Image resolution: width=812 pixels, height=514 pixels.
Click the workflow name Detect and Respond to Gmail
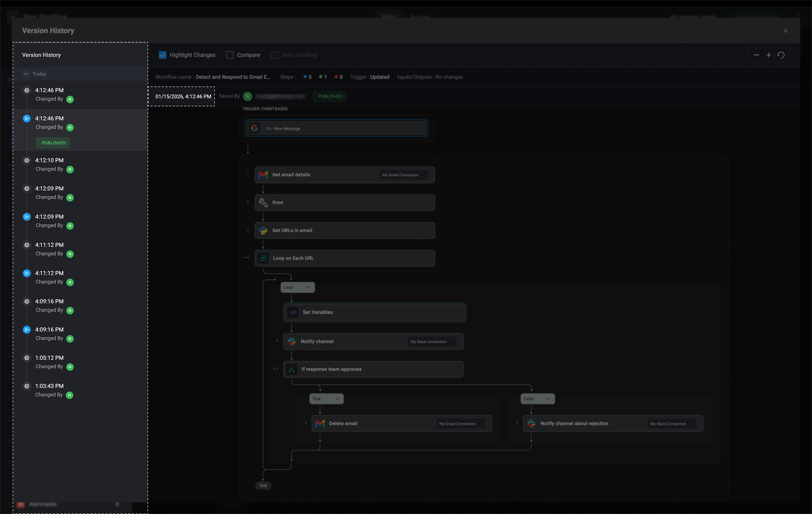pyautogui.click(x=233, y=77)
